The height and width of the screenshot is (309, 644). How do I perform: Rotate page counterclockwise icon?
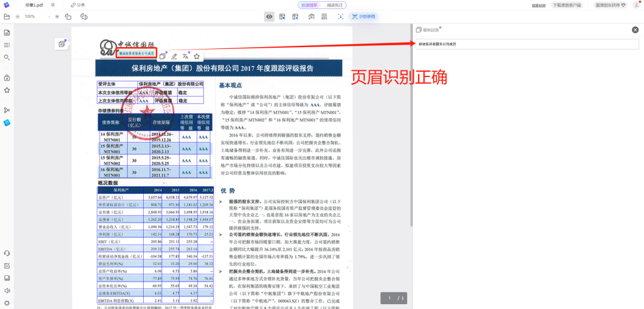68,17
